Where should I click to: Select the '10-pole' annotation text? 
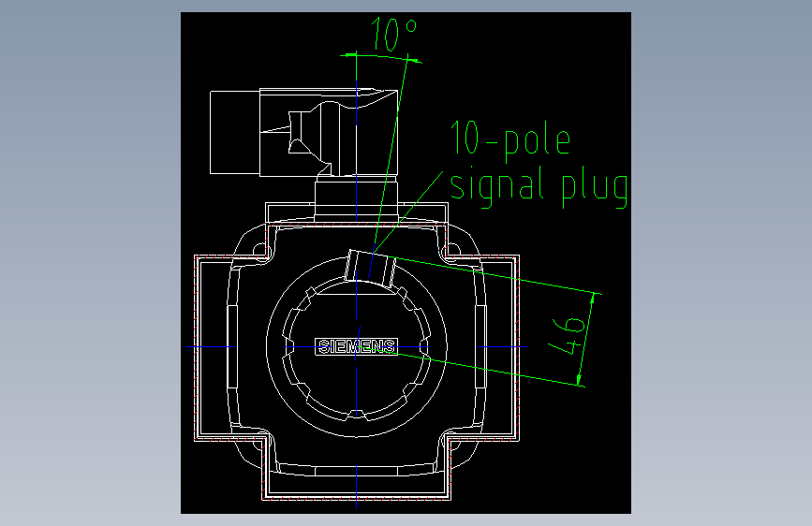[510, 140]
